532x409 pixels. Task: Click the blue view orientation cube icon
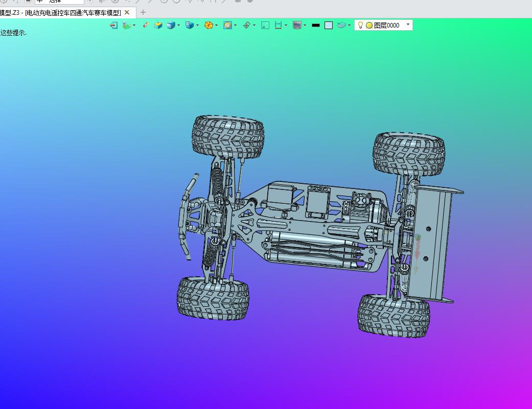click(x=189, y=25)
